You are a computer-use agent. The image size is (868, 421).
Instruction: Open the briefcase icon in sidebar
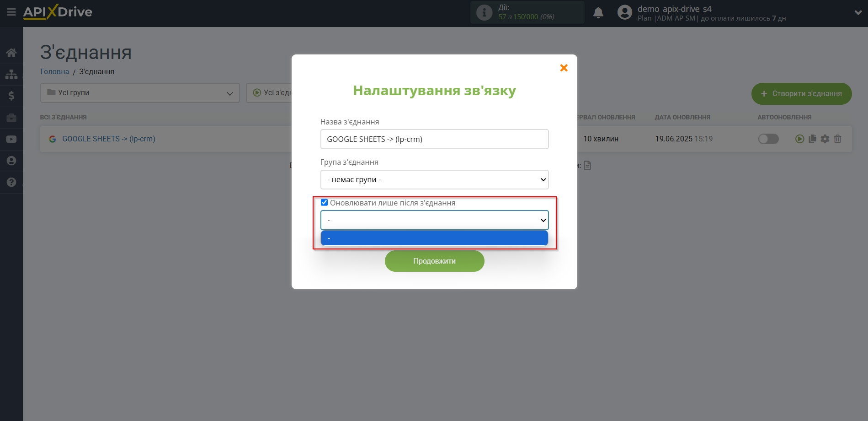tap(11, 118)
